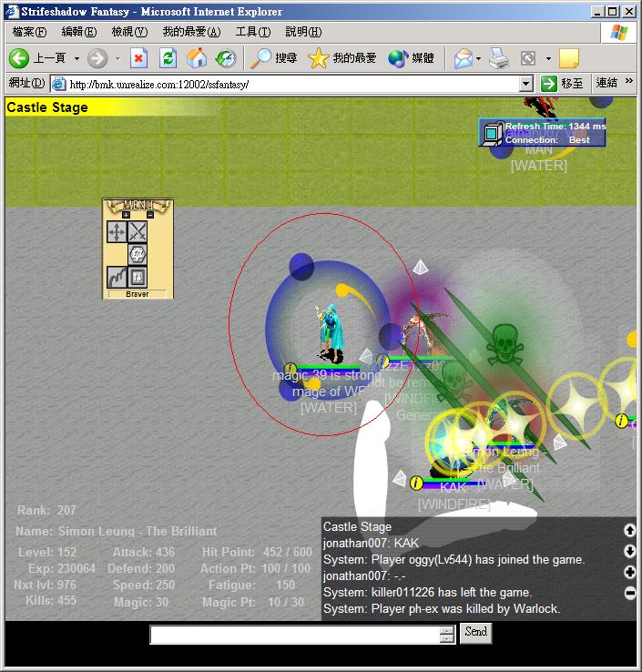Expand the Links bar chevron
Image resolution: width=642 pixels, height=672 pixels.
pyautogui.click(x=628, y=80)
